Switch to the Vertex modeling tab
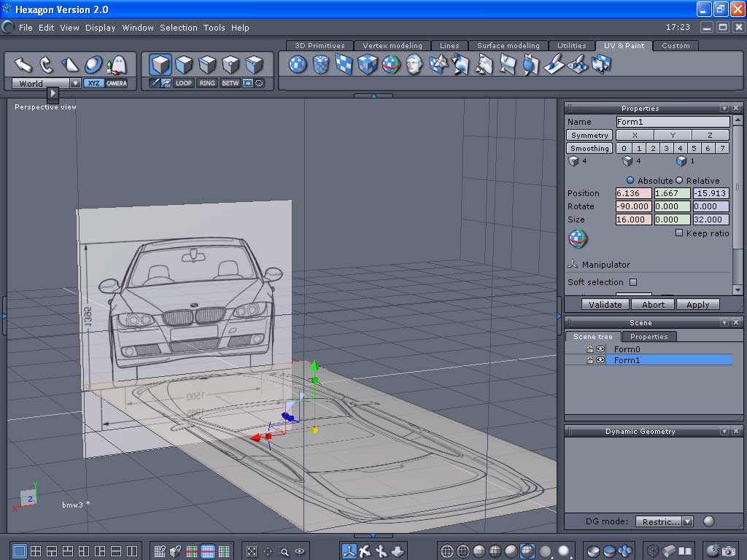 (392, 45)
